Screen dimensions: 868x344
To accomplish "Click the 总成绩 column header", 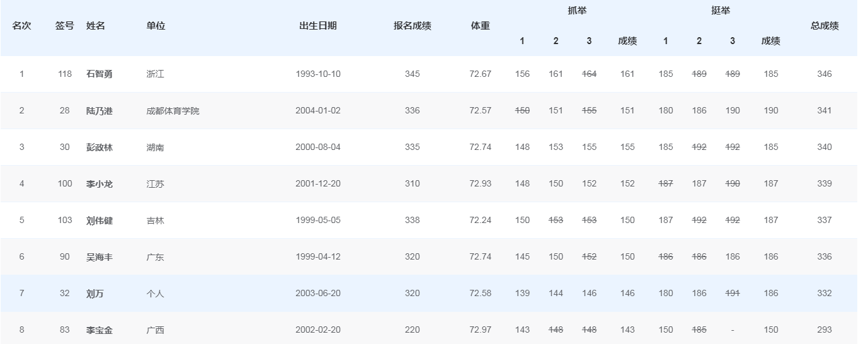I will (825, 26).
